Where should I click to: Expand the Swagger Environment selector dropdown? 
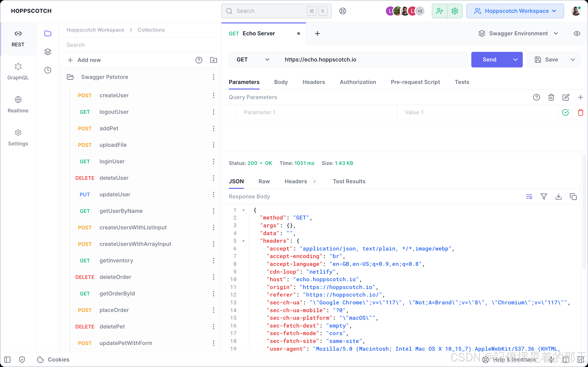tap(518, 33)
